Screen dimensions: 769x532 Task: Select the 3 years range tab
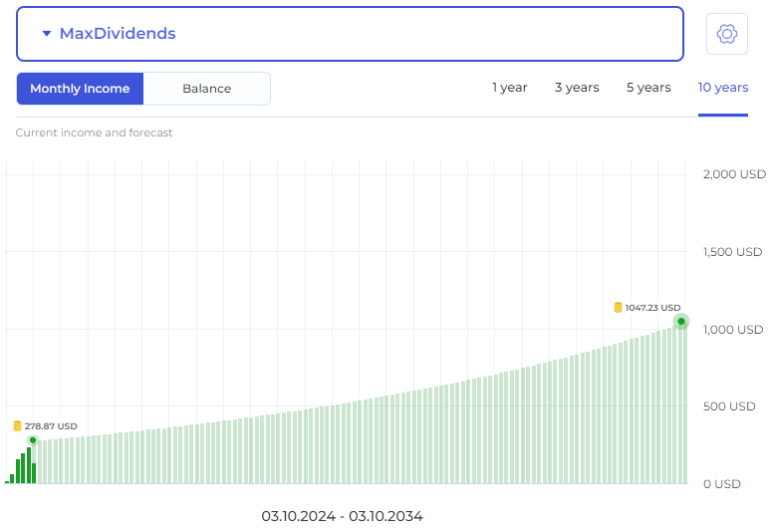(577, 88)
